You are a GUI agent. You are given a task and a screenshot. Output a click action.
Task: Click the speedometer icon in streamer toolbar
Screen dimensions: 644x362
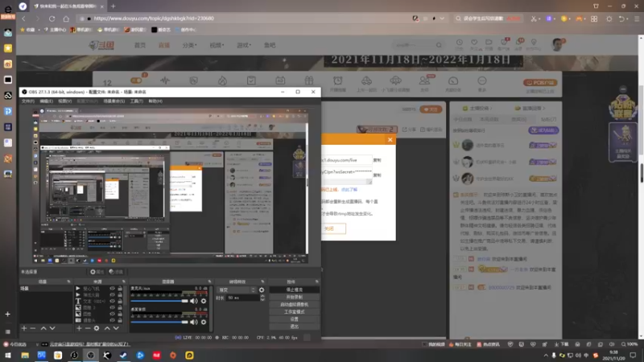coord(453,83)
